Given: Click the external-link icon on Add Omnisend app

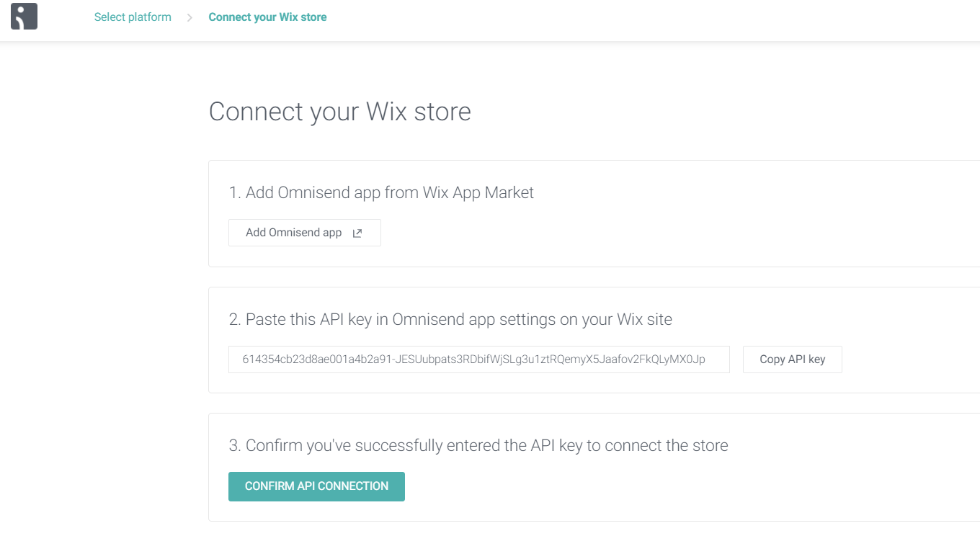Looking at the screenshot, I should (357, 232).
